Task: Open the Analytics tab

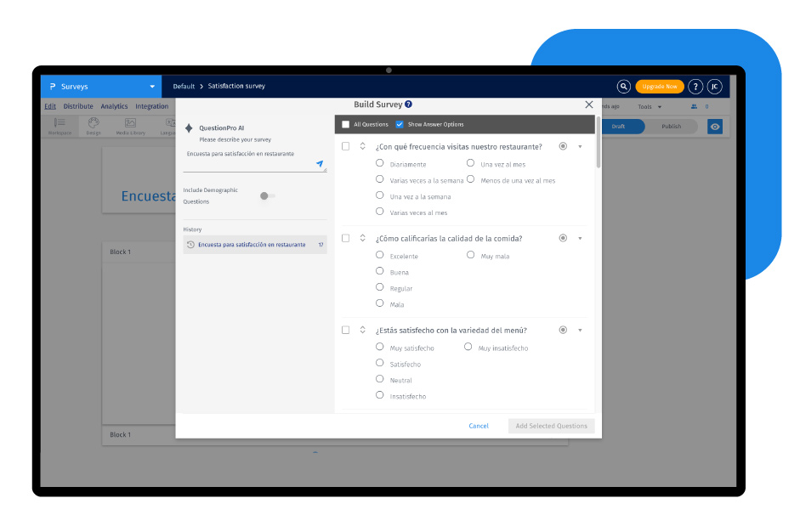Action: pyautogui.click(x=114, y=106)
